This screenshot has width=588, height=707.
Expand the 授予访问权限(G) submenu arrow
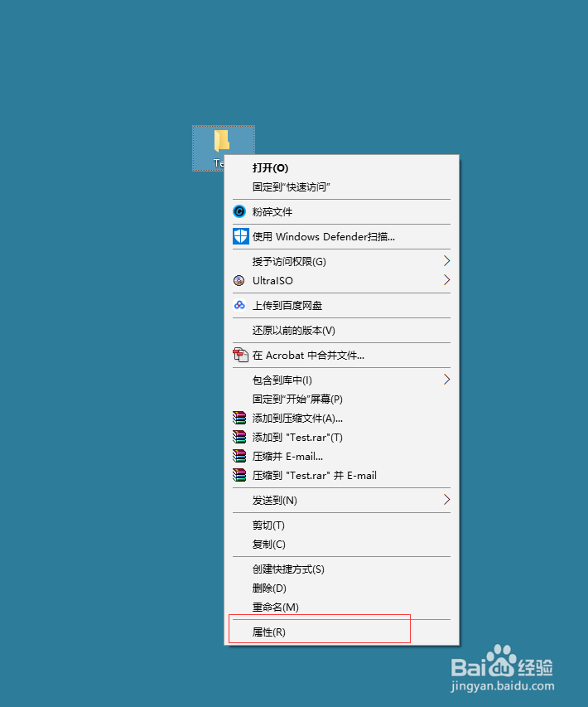(x=446, y=261)
